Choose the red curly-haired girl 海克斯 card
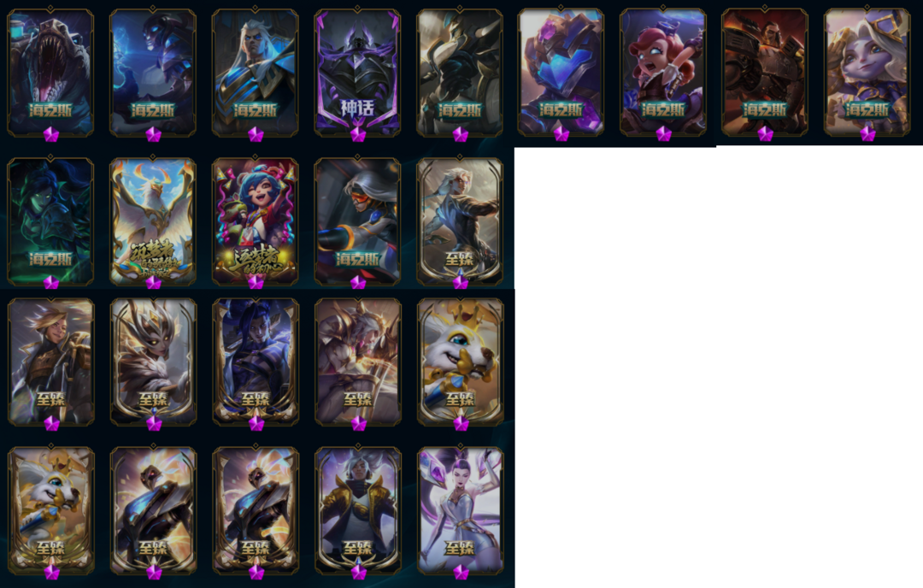Viewport: 923px width, 588px height. [x=663, y=72]
